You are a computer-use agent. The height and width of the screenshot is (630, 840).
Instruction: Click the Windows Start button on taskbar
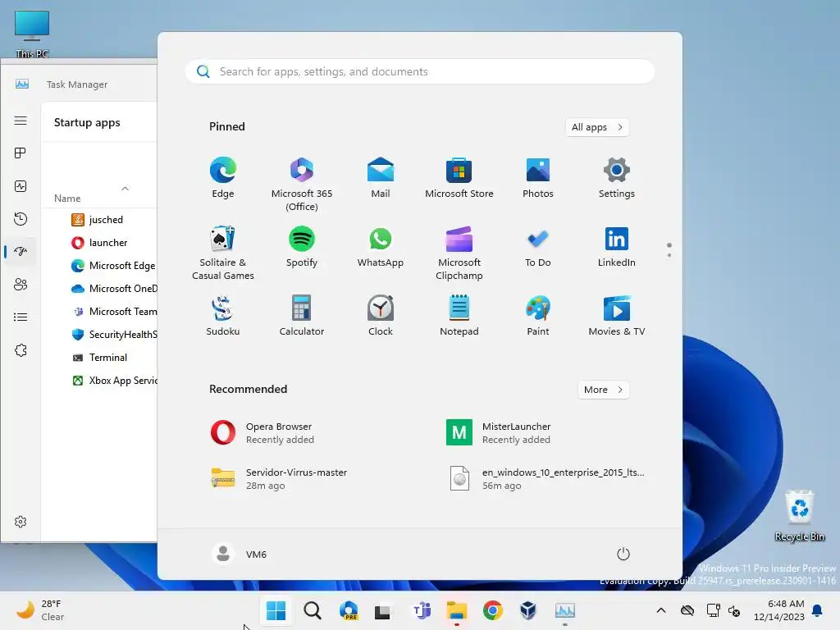pyautogui.click(x=276, y=610)
